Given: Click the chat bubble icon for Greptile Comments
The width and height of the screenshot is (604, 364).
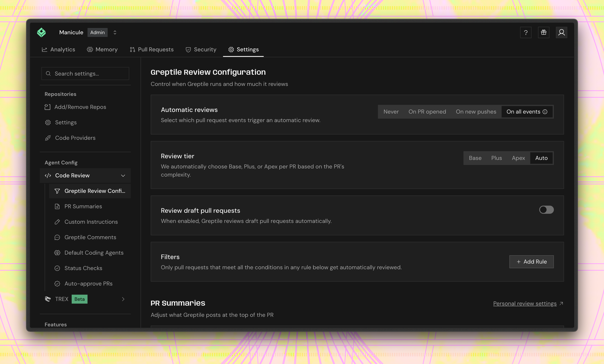Looking at the screenshot, I should click(x=57, y=237).
